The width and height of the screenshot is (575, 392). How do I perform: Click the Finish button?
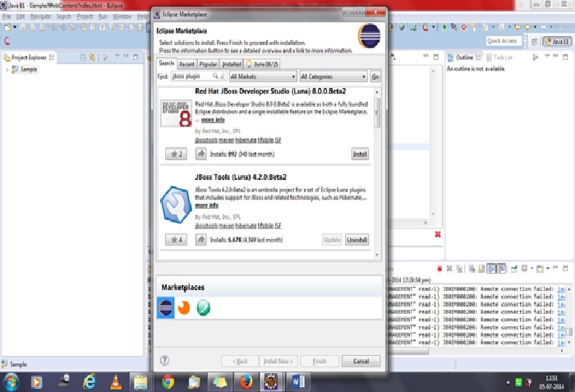tap(320, 361)
